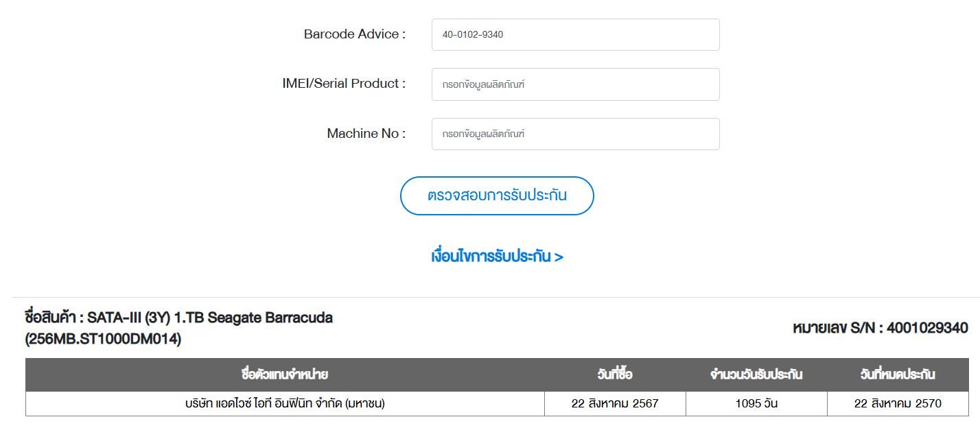Click the Barcode Advice input field
Screen dimensions: 980x428
tap(575, 34)
